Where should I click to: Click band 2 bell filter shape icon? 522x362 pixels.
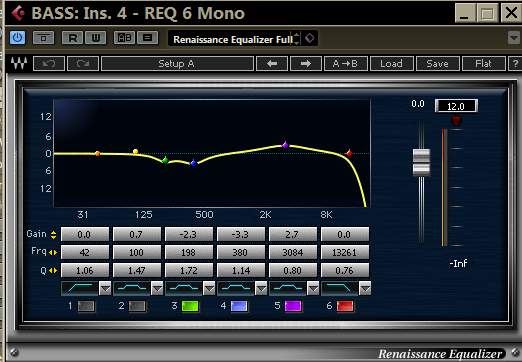tap(132, 288)
